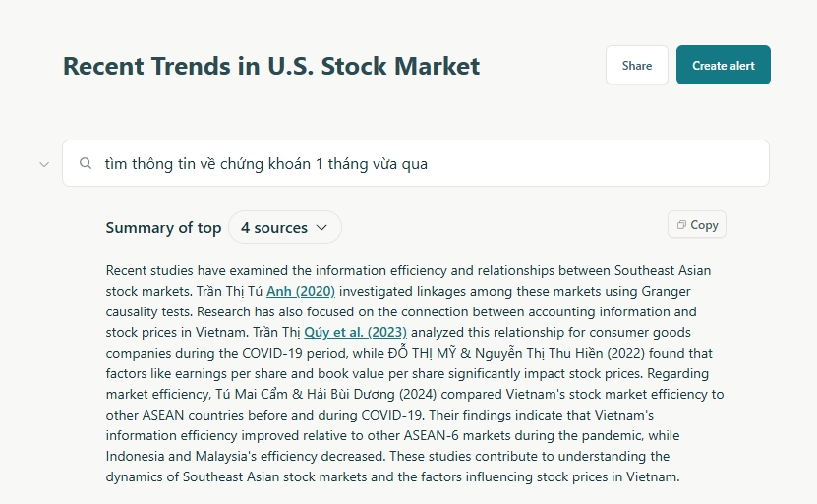
Task: Click the word 'tháng' in the query
Action: point(347,164)
